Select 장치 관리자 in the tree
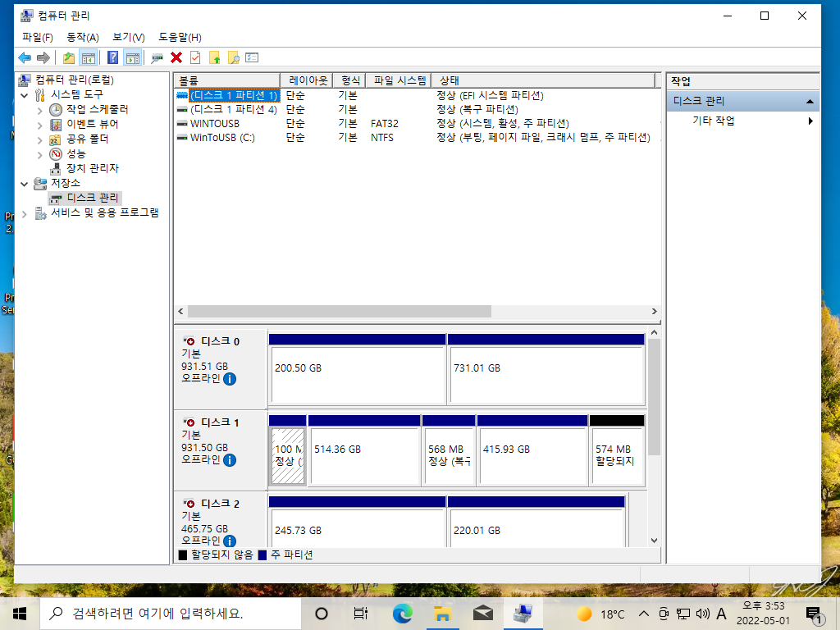The width and height of the screenshot is (840, 630). pos(92,168)
